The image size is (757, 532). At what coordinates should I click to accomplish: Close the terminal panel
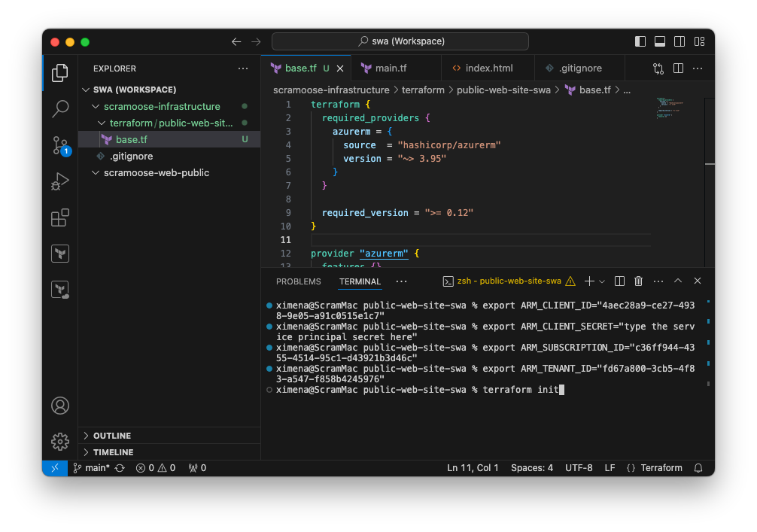(x=697, y=281)
